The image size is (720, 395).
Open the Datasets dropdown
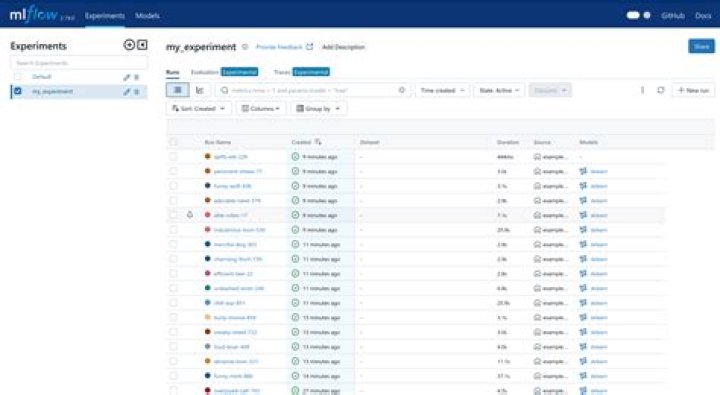(550, 90)
